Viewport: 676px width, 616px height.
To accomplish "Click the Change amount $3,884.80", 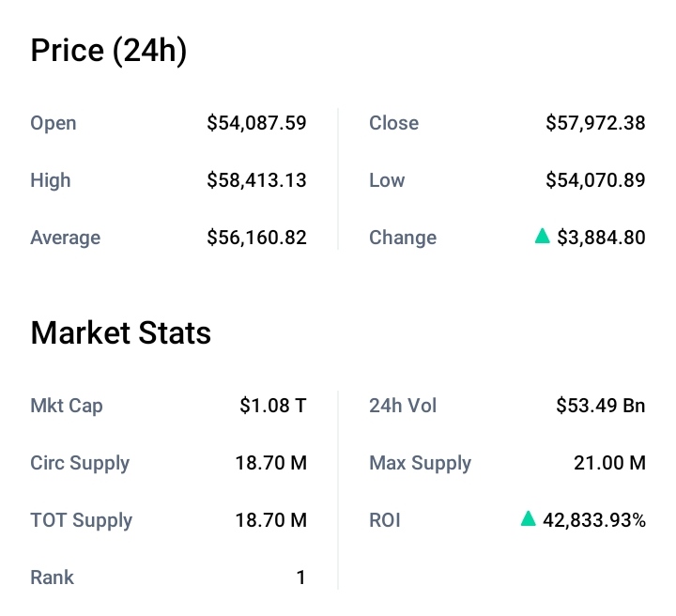I will click(x=601, y=238).
